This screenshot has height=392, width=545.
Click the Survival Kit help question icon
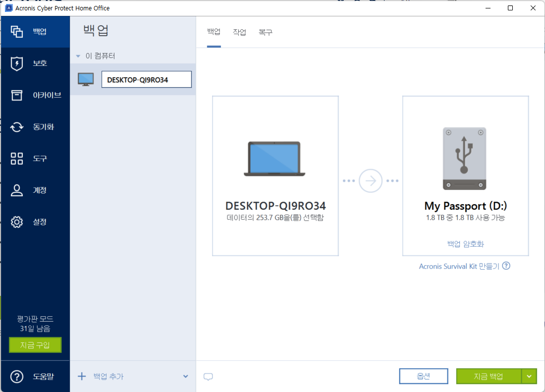[506, 266]
